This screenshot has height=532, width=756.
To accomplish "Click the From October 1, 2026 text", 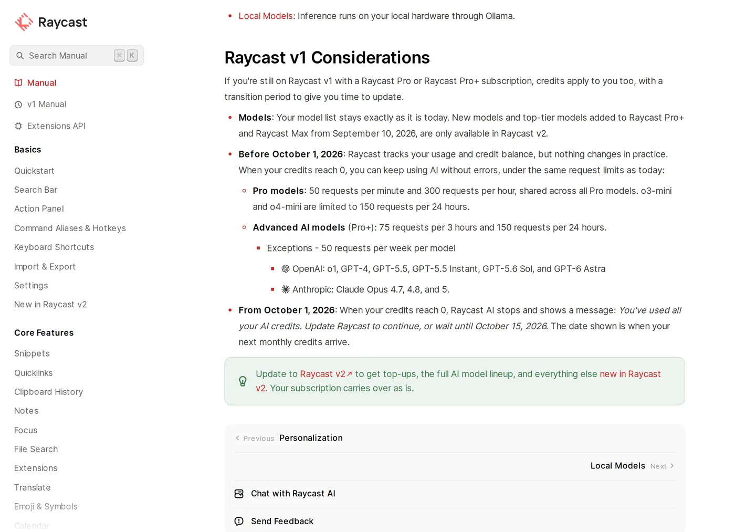I will coord(287,310).
